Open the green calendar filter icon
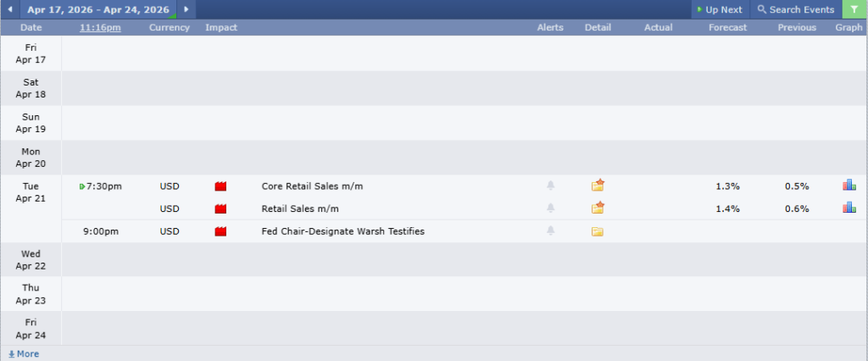 pyautogui.click(x=854, y=9)
